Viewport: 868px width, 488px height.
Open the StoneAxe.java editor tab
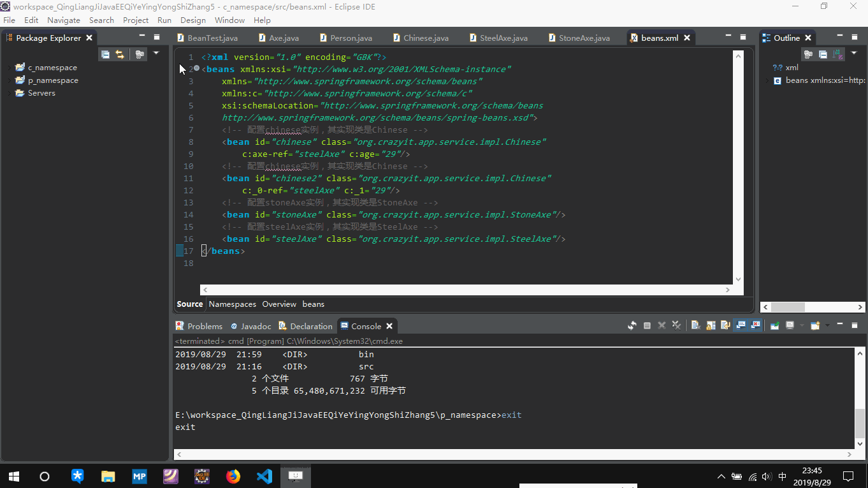pos(578,38)
